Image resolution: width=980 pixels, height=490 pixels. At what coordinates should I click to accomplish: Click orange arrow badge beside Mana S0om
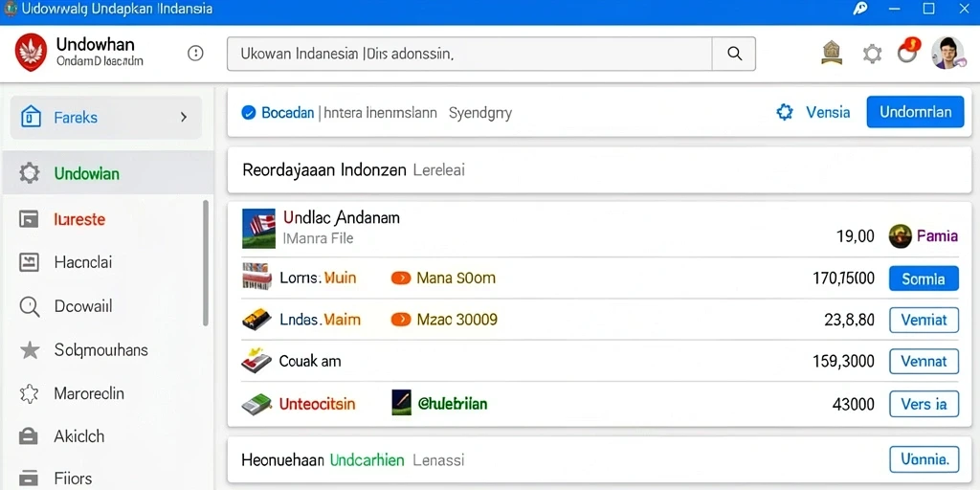[401, 278]
